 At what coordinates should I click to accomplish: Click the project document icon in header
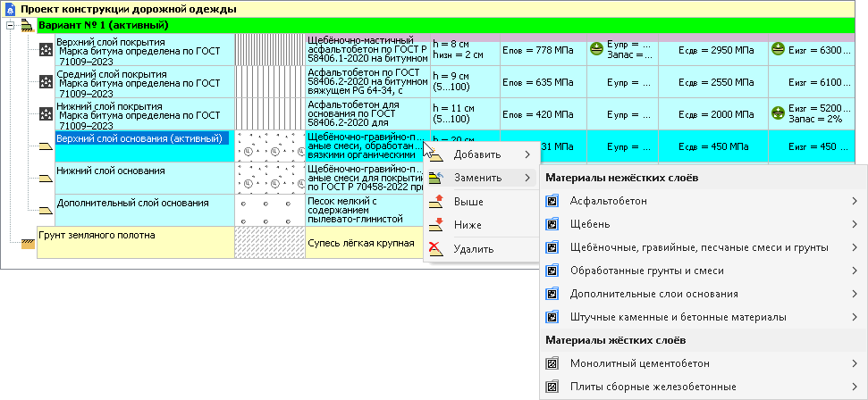pos(9,8)
